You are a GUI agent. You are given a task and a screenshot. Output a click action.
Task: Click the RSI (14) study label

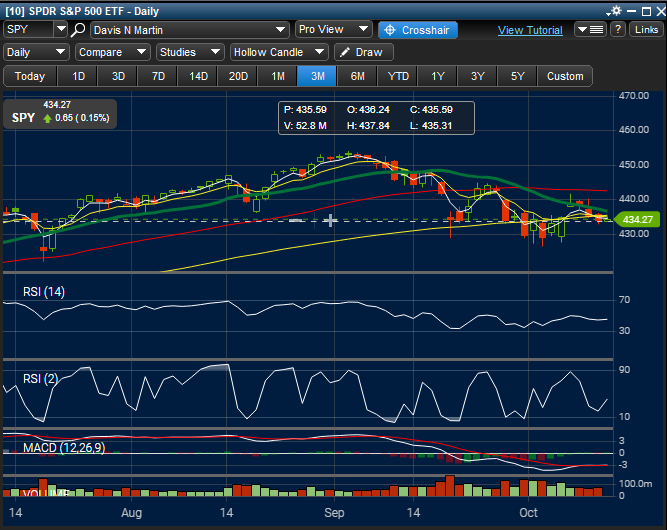pyautogui.click(x=44, y=292)
